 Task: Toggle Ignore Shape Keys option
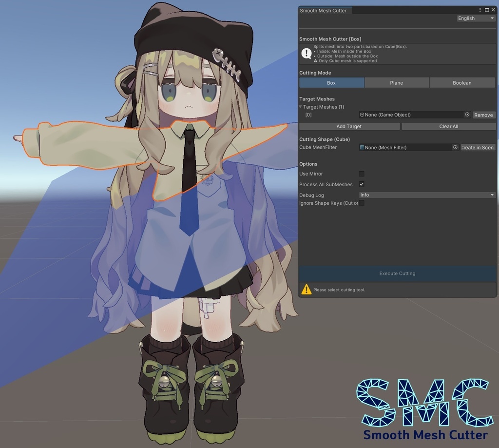pyautogui.click(x=361, y=203)
